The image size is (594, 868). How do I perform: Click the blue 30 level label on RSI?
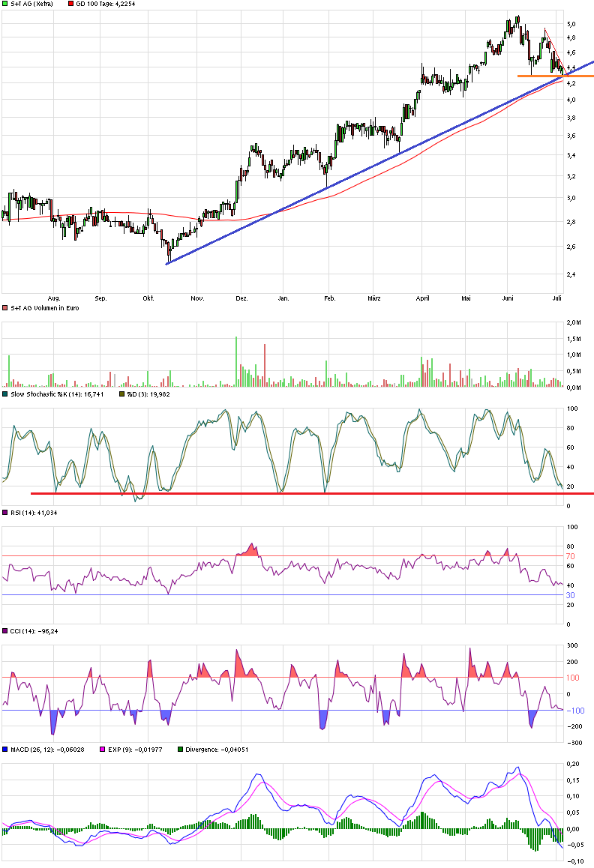click(x=570, y=595)
